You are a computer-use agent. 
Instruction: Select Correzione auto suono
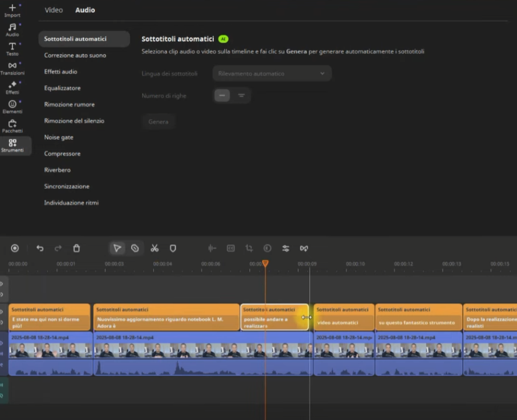pos(75,55)
